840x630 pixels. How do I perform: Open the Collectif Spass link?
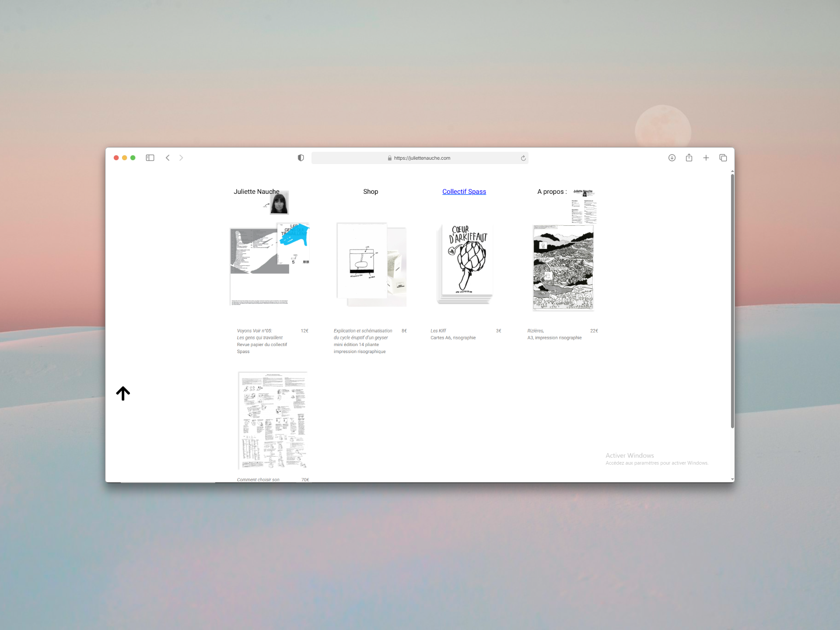point(464,192)
